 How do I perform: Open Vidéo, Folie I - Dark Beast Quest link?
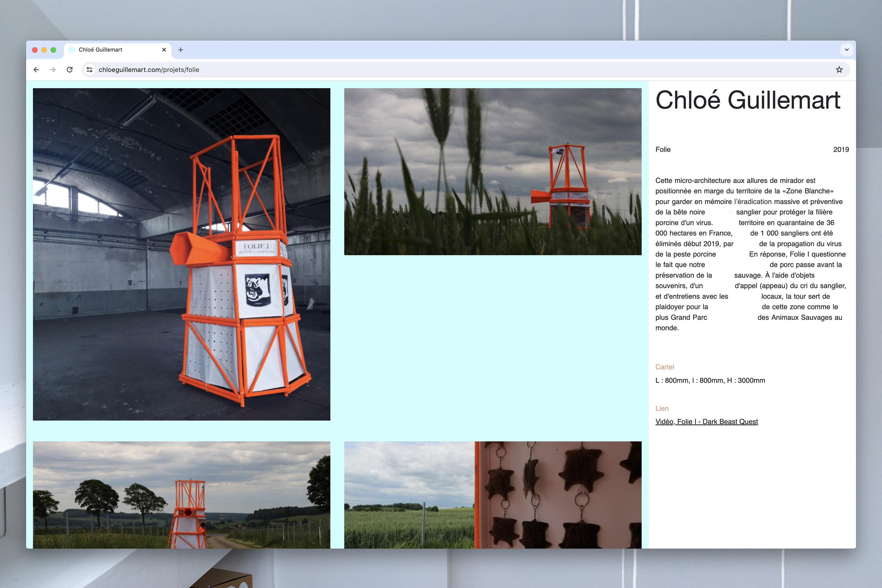[706, 422]
